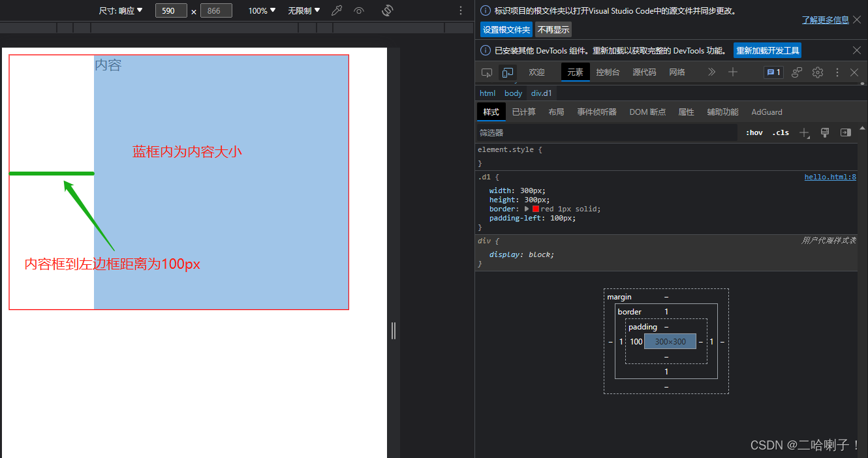Viewport: 868px width, 458px height.
Task: Click the viewport width field 590
Action: click(x=171, y=10)
